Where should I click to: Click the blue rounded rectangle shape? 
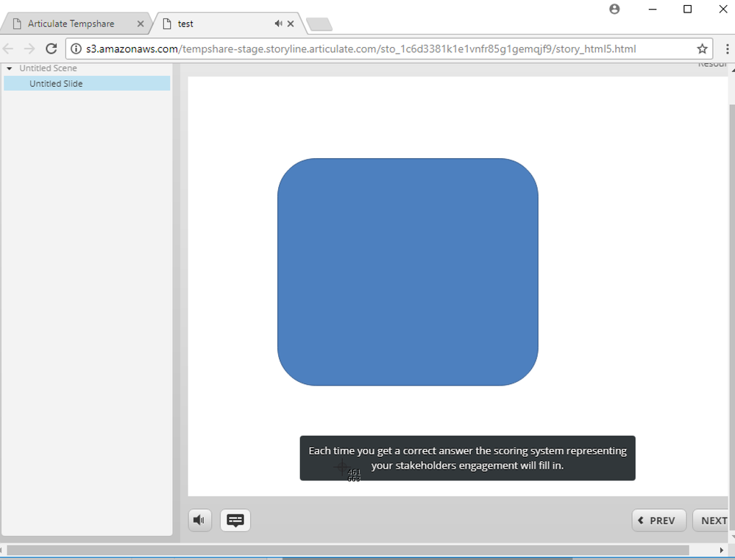[408, 272]
